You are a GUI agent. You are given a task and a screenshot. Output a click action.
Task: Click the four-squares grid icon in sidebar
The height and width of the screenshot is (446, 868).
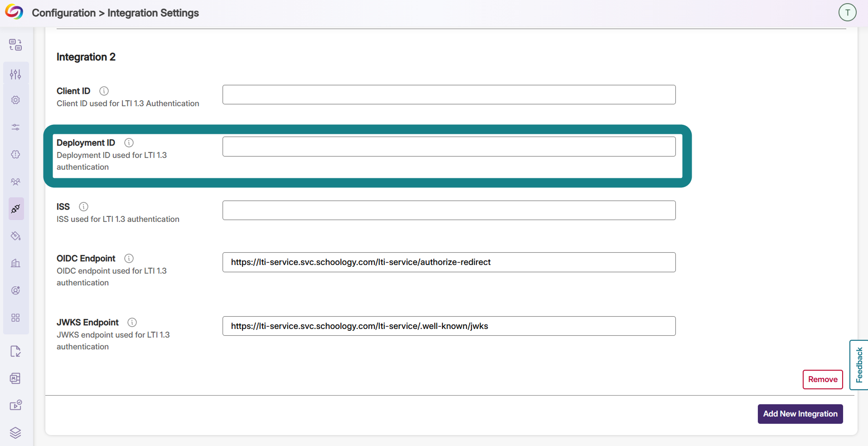tap(16, 318)
